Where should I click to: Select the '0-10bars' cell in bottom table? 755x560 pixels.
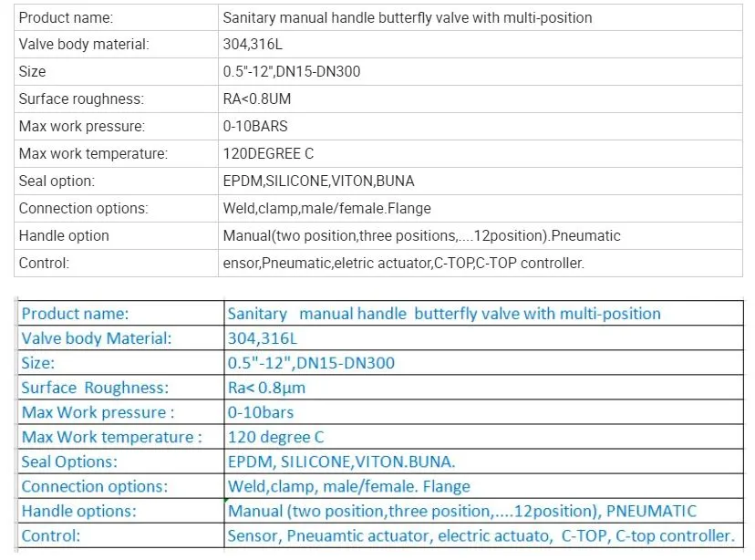pyautogui.click(x=483, y=412)
